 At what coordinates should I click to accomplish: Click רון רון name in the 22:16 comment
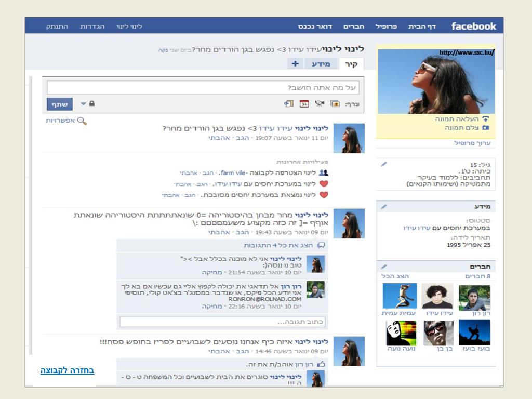(x=291, y=286)
